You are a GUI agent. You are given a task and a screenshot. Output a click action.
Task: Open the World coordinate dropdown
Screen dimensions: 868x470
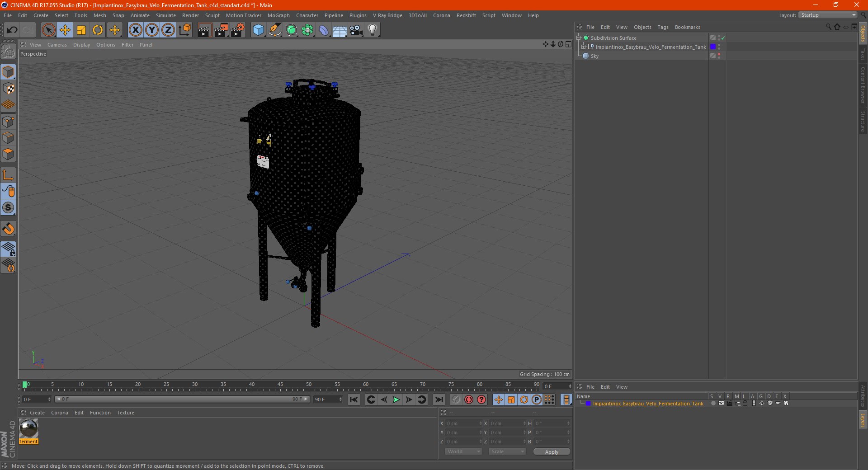(x=463, y=451)
